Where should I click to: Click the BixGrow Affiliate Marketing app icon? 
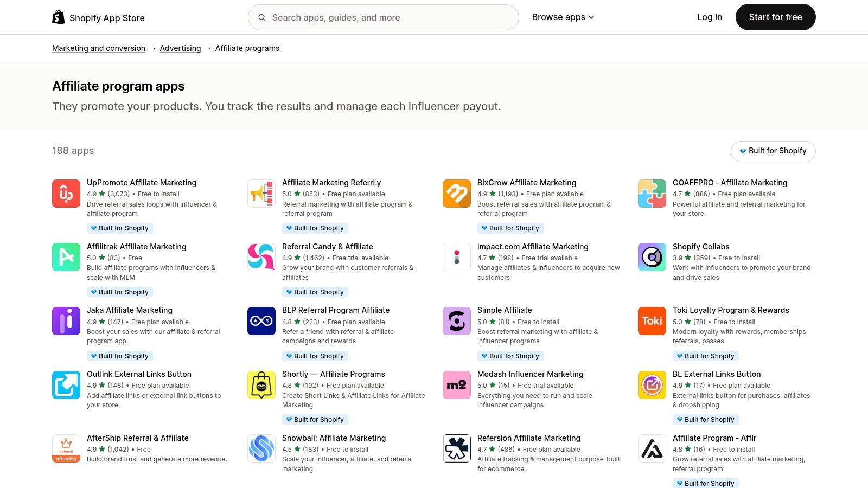(x=456, y=193)
